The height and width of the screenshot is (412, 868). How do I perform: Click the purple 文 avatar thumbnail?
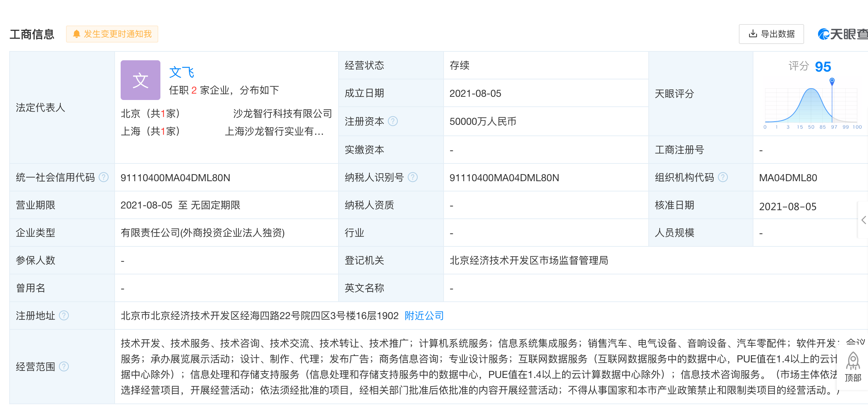tap(141, 80)
